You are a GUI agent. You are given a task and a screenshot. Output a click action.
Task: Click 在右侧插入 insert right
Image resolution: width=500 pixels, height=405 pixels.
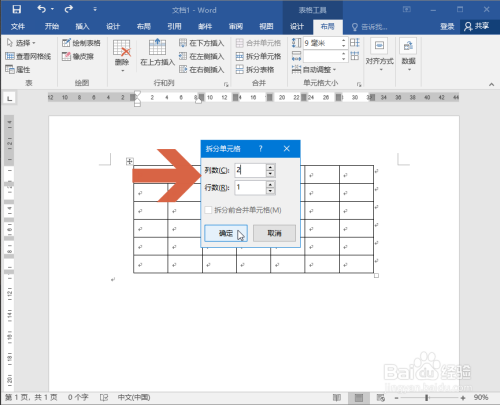[202, 70]
